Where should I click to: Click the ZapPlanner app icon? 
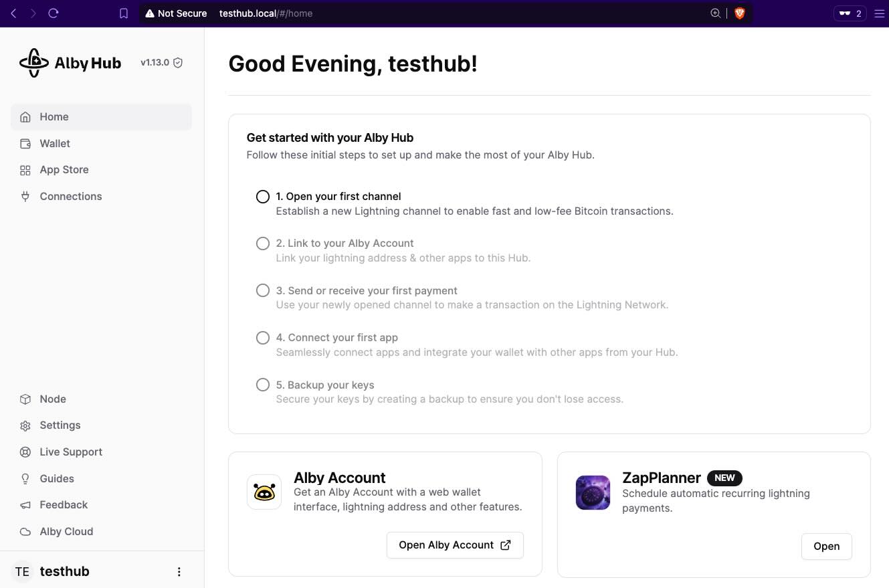click(x=593, y=493)
